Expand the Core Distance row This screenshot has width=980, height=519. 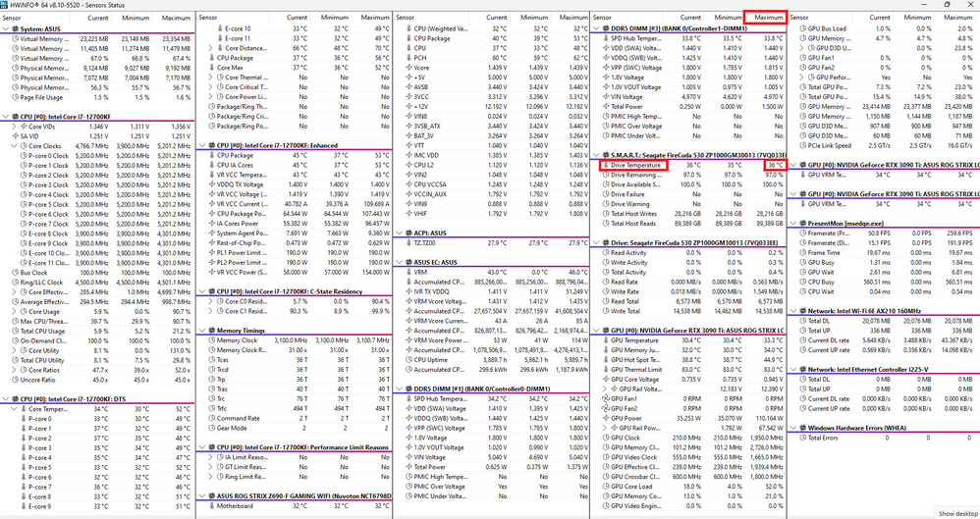click(x=211, y=48)
